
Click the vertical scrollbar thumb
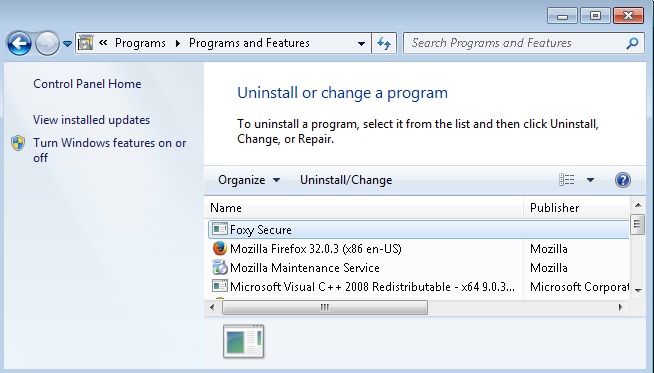tap(637, 224)
